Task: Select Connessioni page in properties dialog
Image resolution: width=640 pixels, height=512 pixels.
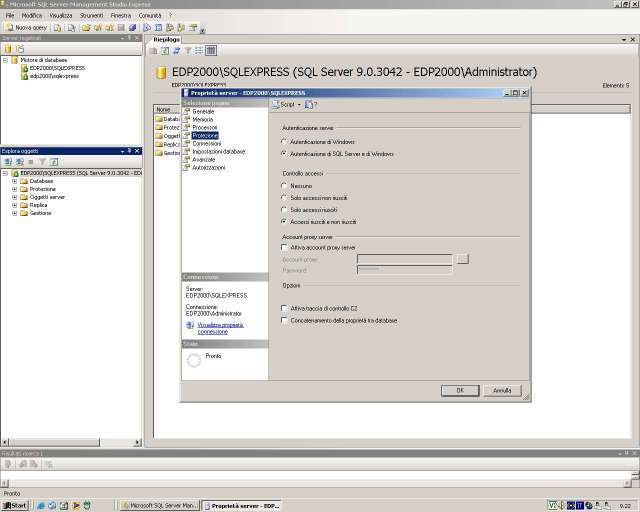Action: pos(207,144)
